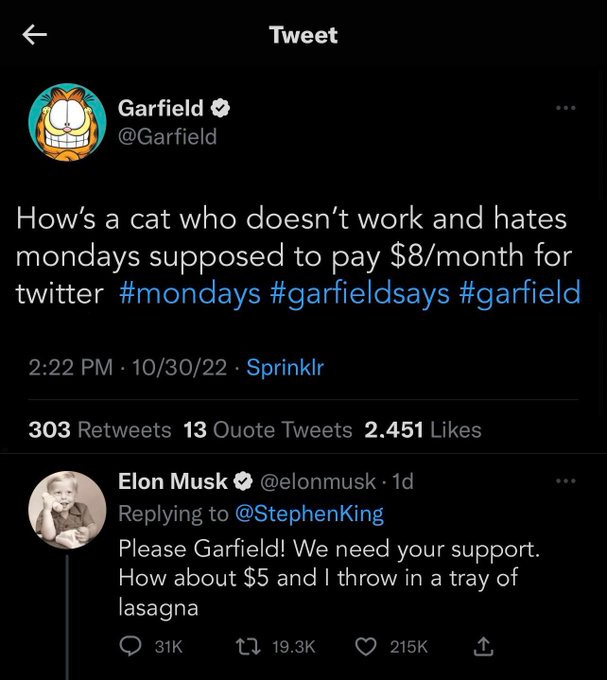View the 2,451 Likes list
Viewport: 607px width, 680px height.
click(422, 430)
